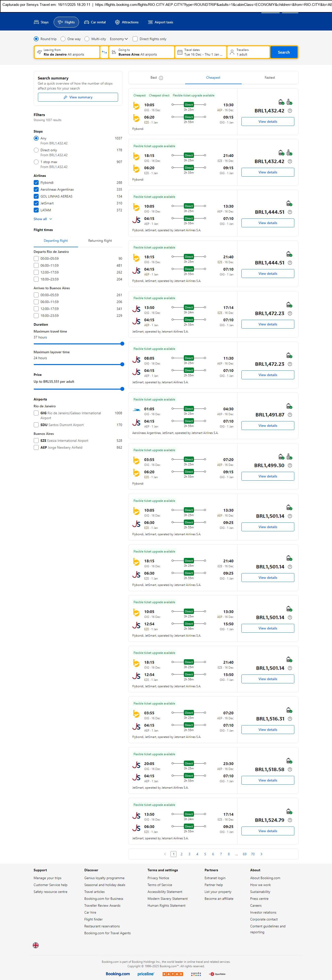Click the Airport taxis icon in navigation bar
332x980 pixels.
pyautogui.click(x=150, y=22)
